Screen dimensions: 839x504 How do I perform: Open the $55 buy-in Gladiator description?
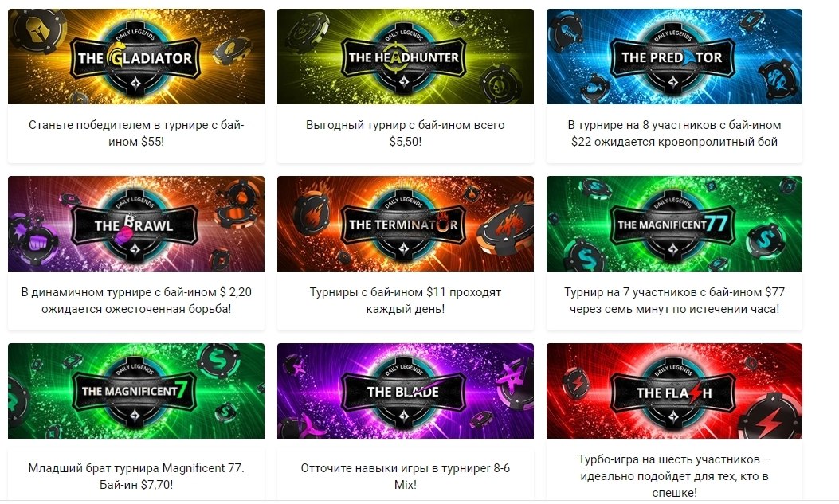tap(136, 133)
